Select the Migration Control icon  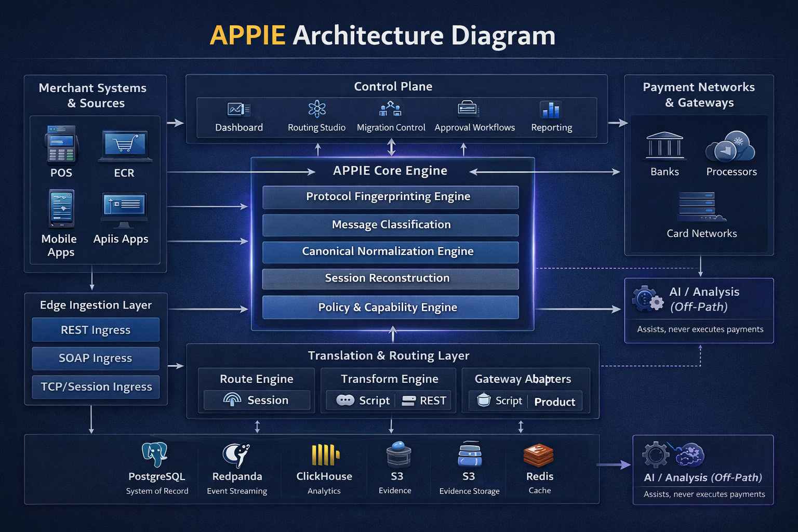coord(391,109)
